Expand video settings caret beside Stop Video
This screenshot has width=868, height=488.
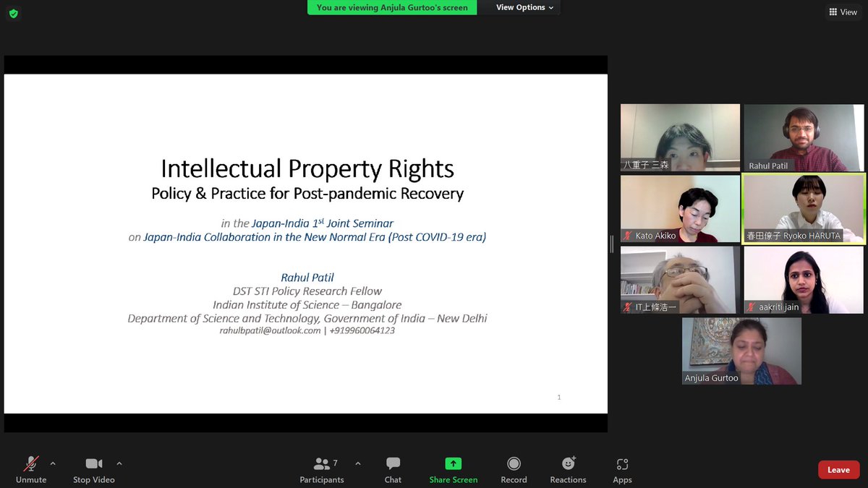point(119,463)
